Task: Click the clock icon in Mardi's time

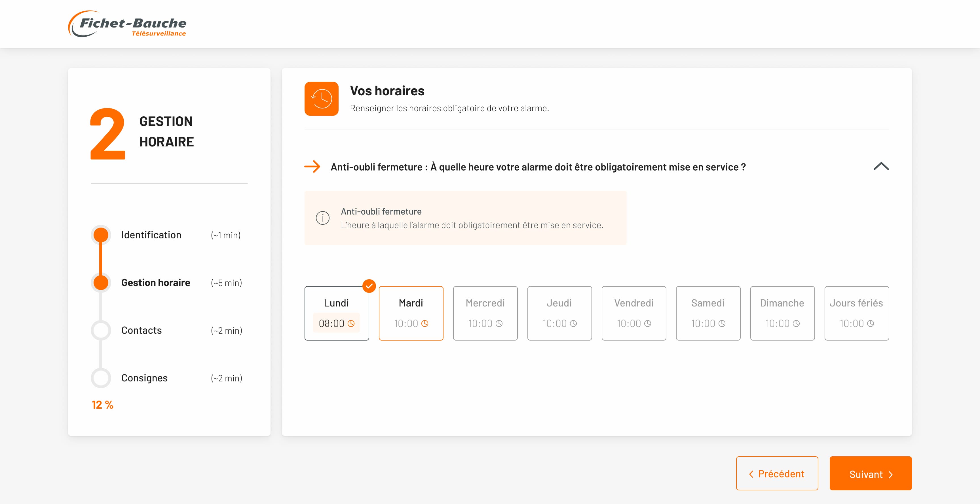Action: [x=425, y=324]
